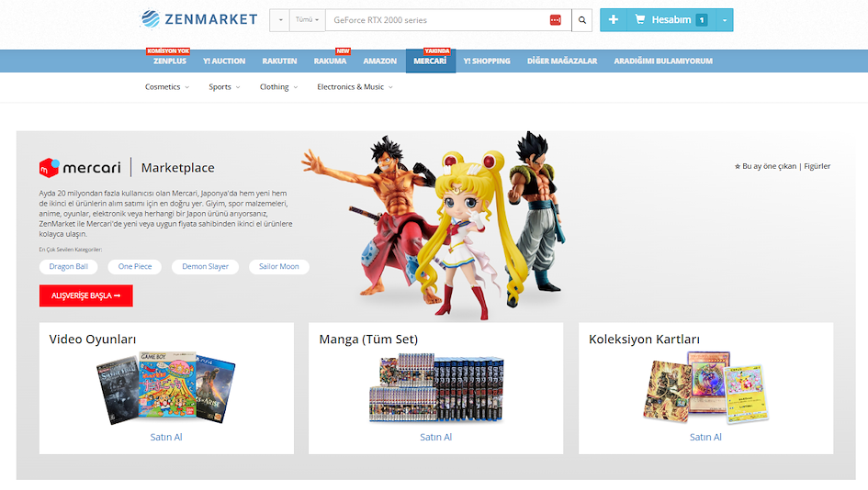Expand the Cosmetics category menu
868x490 pixels.
click(x=166, y=87)
